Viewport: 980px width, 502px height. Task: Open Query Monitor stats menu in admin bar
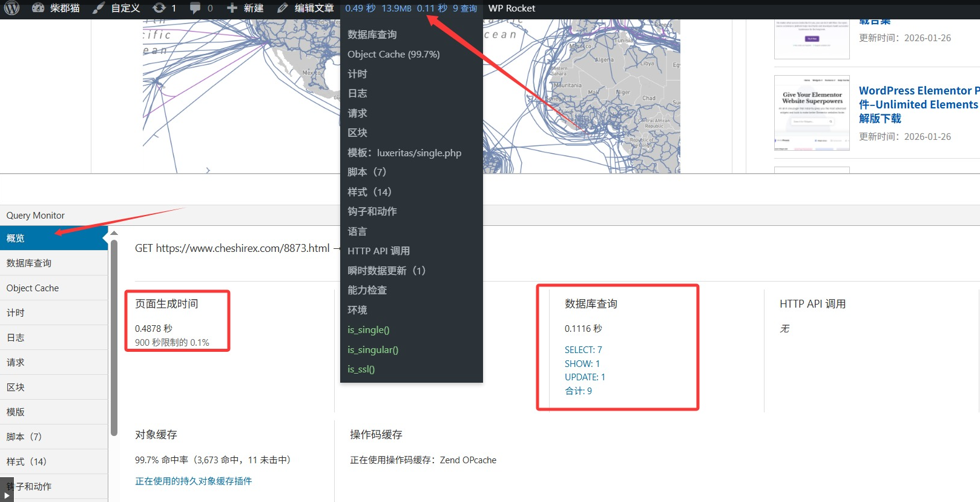pos(410,8)
